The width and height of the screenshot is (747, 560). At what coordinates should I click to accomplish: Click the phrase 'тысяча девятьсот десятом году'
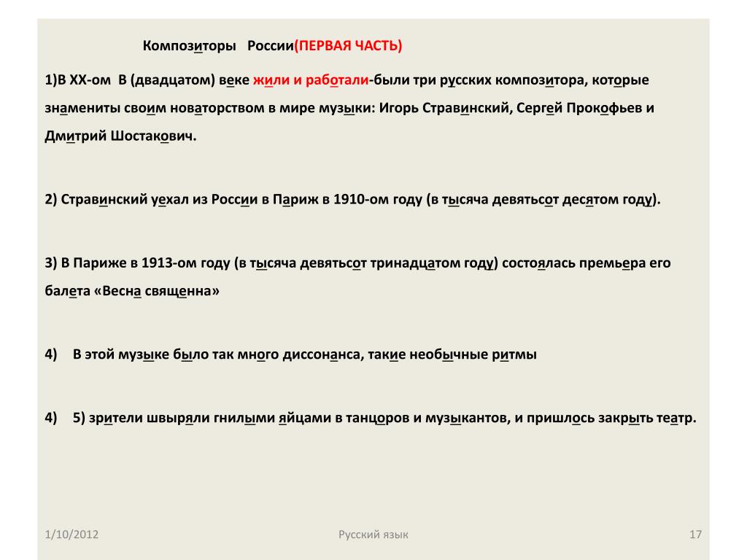point(547,199)
